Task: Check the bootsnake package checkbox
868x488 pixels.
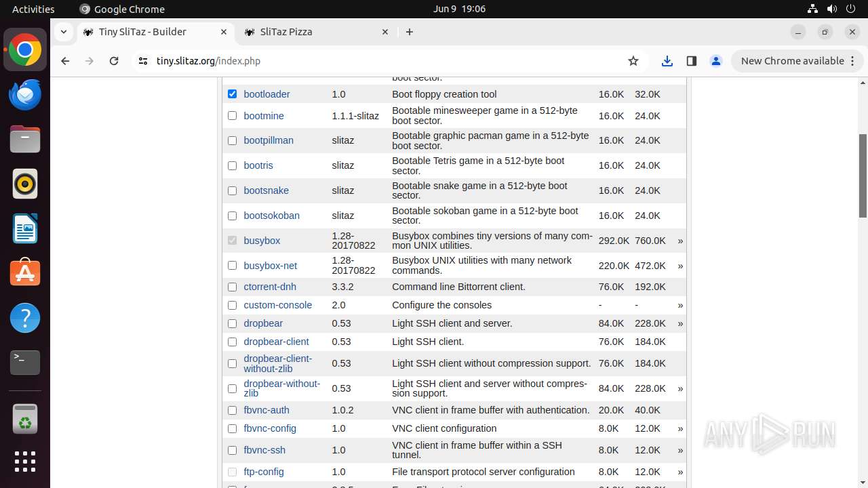Action: [232, 191]
